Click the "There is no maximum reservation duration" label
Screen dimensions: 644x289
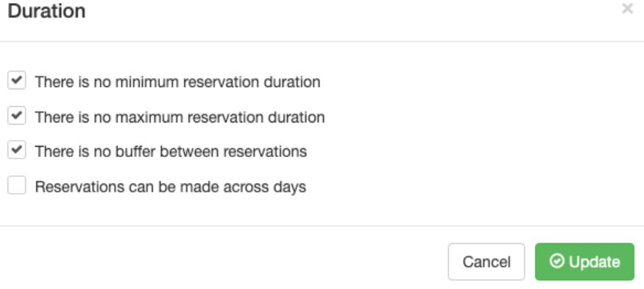pyautogui.click(x=180, y=117)
